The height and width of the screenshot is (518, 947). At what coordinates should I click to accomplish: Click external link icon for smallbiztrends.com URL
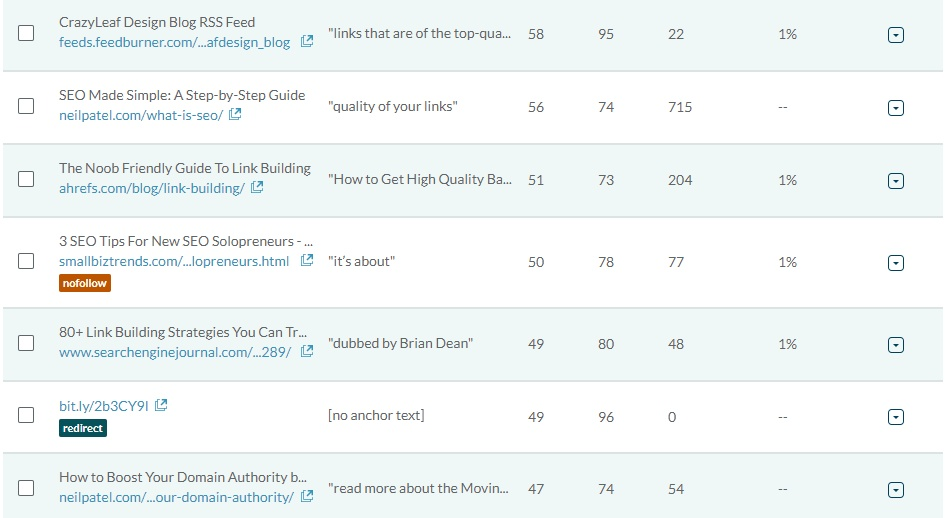(307, 260)
